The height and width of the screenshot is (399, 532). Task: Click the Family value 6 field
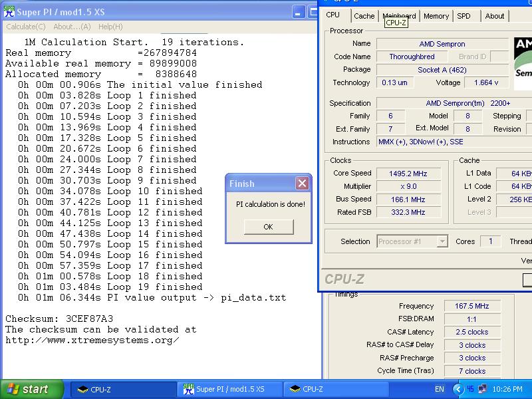390,116
